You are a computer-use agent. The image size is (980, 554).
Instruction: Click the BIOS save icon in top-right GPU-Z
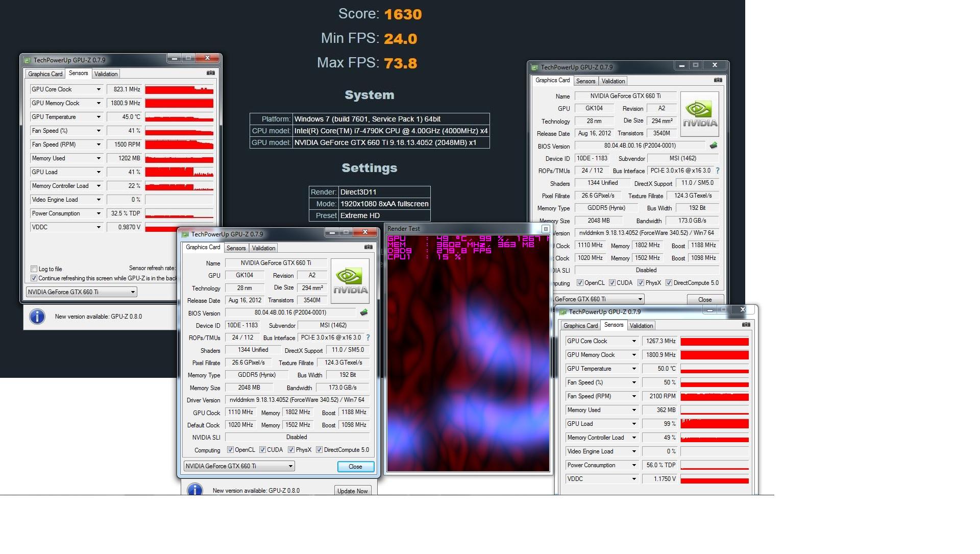714,146
